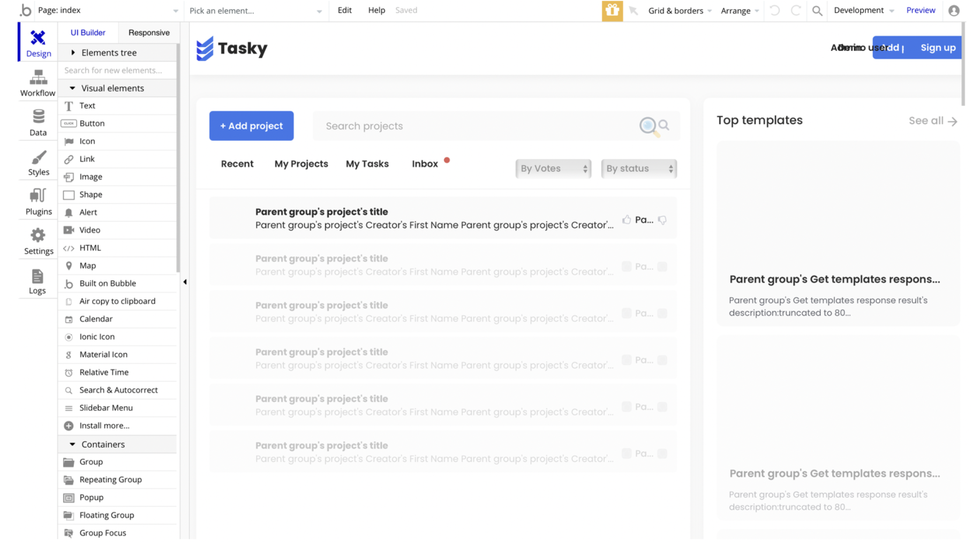This screenshot has height=547, width=980.
Task: Open the Styles panel
Action: (x=38, y=163)
